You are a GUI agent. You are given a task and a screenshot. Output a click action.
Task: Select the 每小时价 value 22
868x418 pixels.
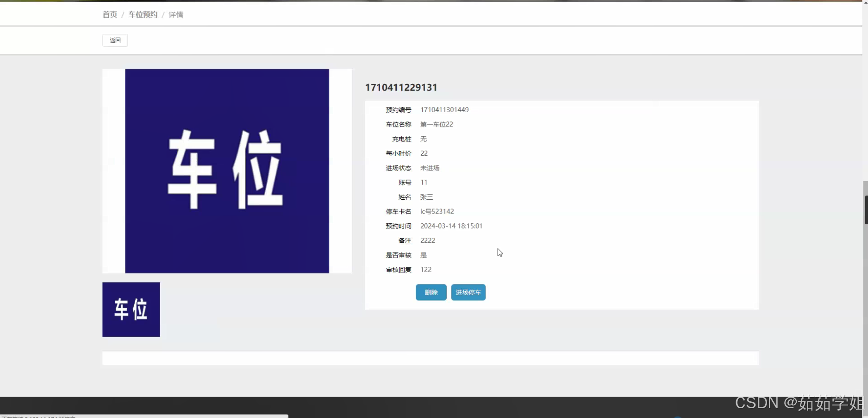[424, 153]
